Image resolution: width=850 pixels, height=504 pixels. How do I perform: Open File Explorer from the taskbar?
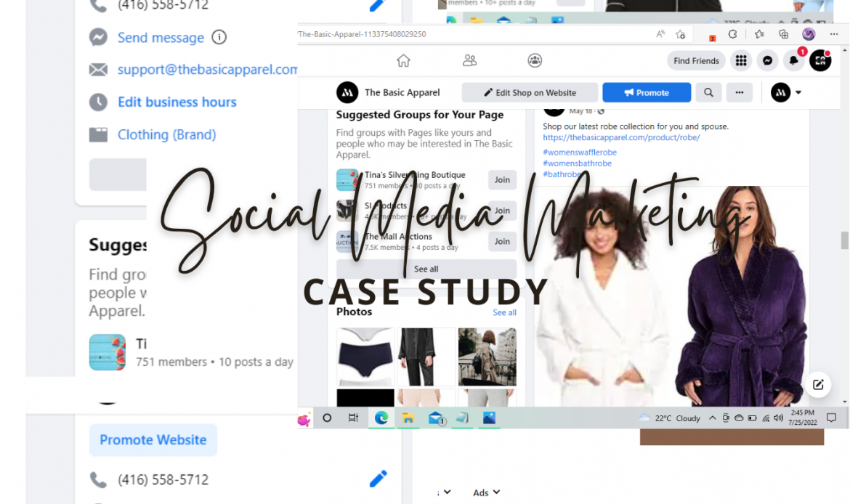click(x=408, y=418)
